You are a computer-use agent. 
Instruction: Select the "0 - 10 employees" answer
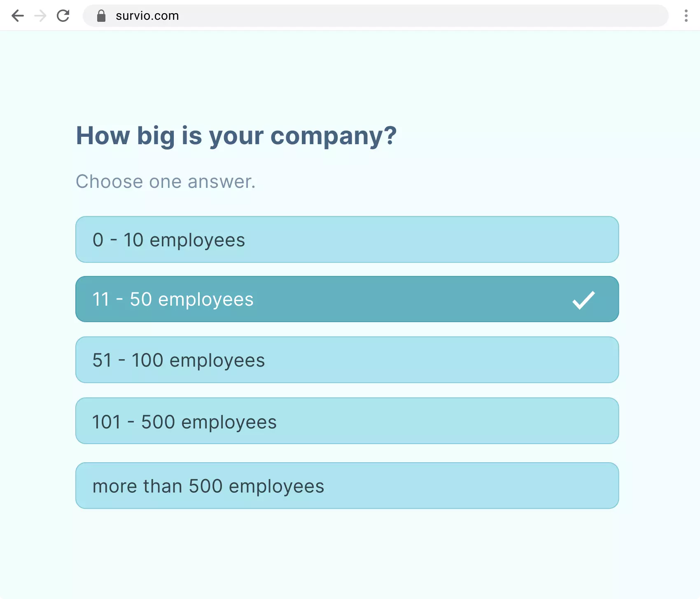(x=347, y=239)
